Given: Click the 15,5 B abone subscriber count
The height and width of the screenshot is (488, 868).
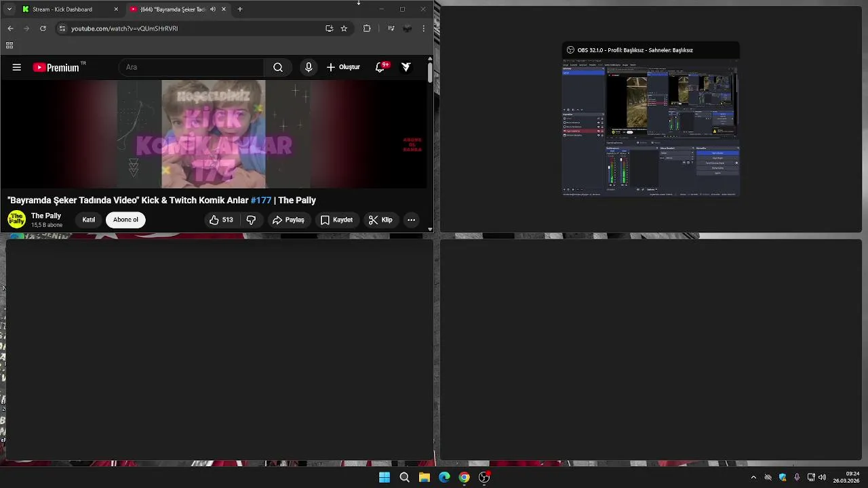Looking at the screenshot, I should [47, 225].
